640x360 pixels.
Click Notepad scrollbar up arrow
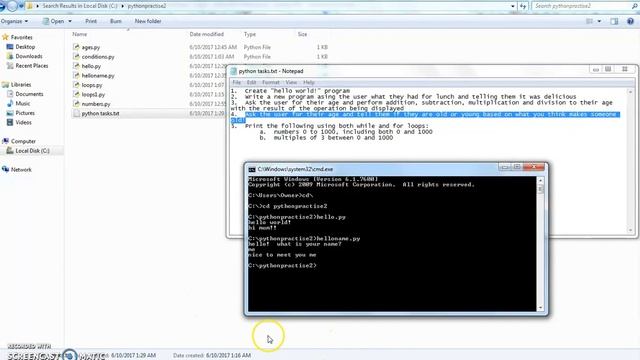pyautogui.click(x=630, y=92)
